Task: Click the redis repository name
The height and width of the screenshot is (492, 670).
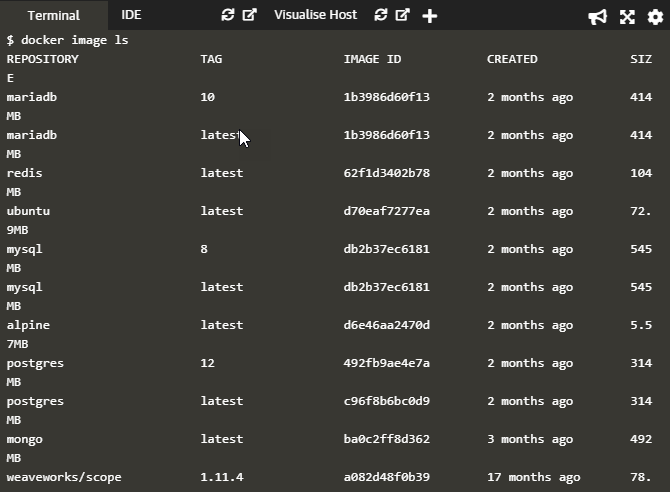Action: (25, 173)
